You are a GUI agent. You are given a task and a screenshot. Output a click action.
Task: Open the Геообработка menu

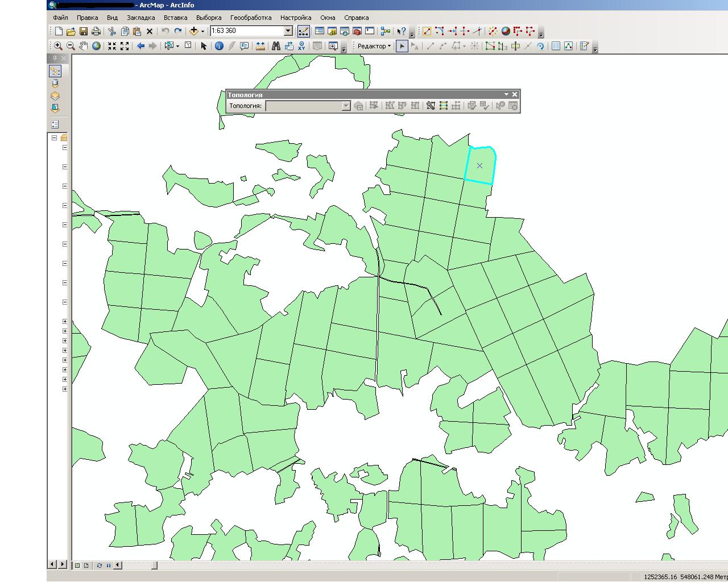coord(251,18)
